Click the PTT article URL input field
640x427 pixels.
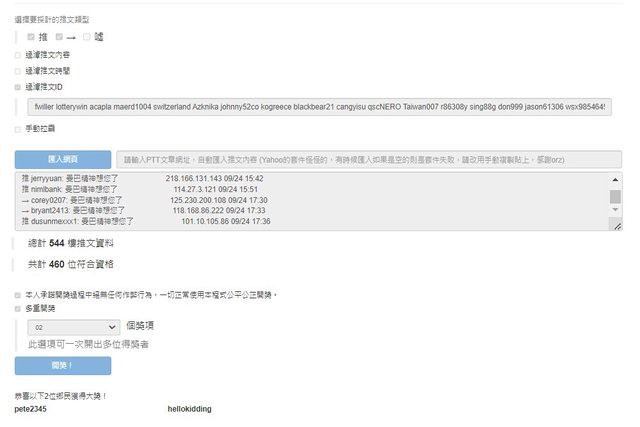coord(368,159)
